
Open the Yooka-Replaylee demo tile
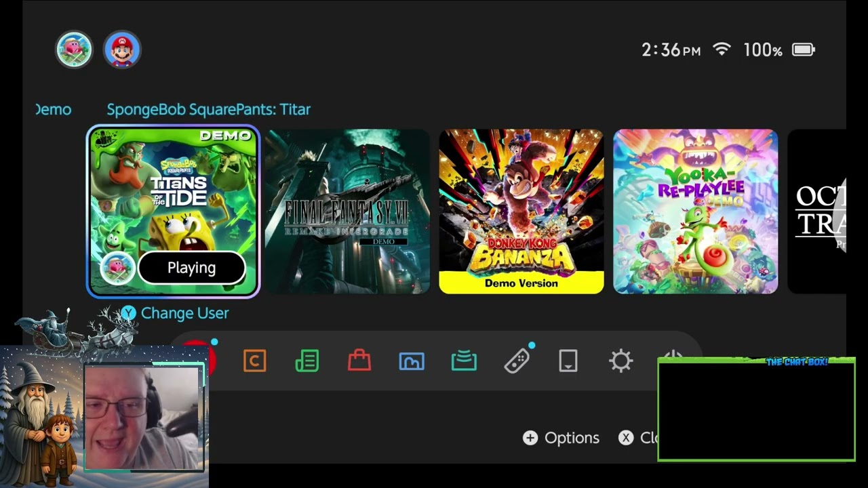[x=696, y=211]
